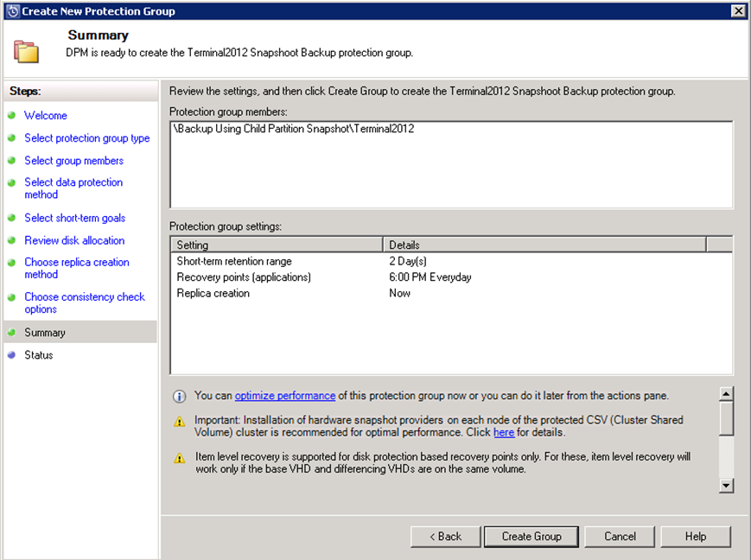Viewport: 751px width, 560px height.
Task: Click green bullet next to Welcome step
Action: [12, 115]
